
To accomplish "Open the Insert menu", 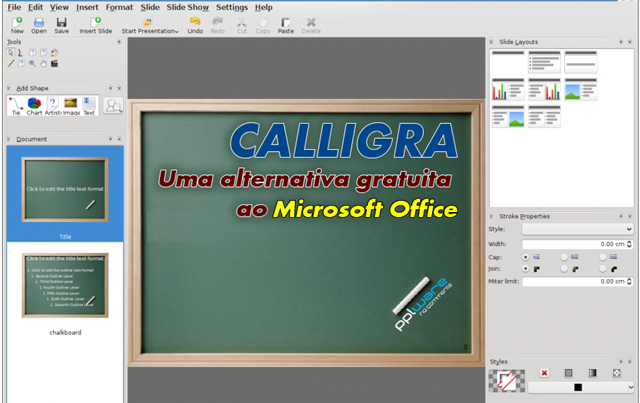I will point(87,7).
